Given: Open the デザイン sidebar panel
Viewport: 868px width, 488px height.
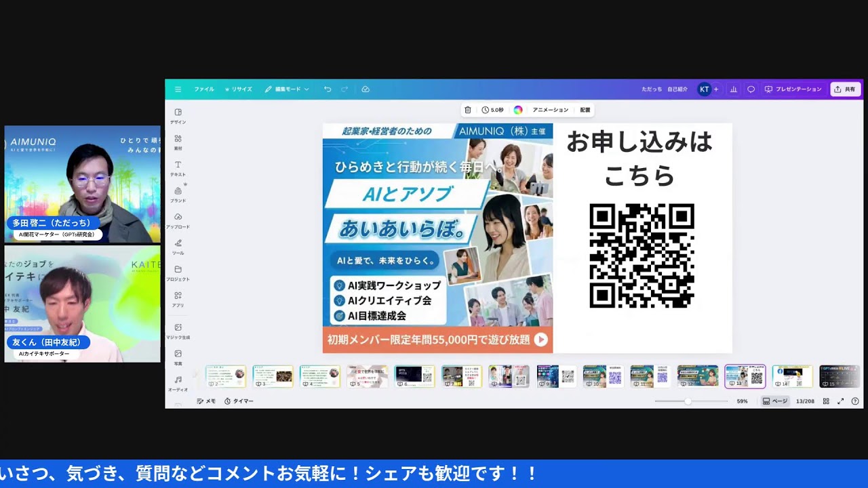Looking at the screenshot, I should pyautogui.click(x=178, y=116).
